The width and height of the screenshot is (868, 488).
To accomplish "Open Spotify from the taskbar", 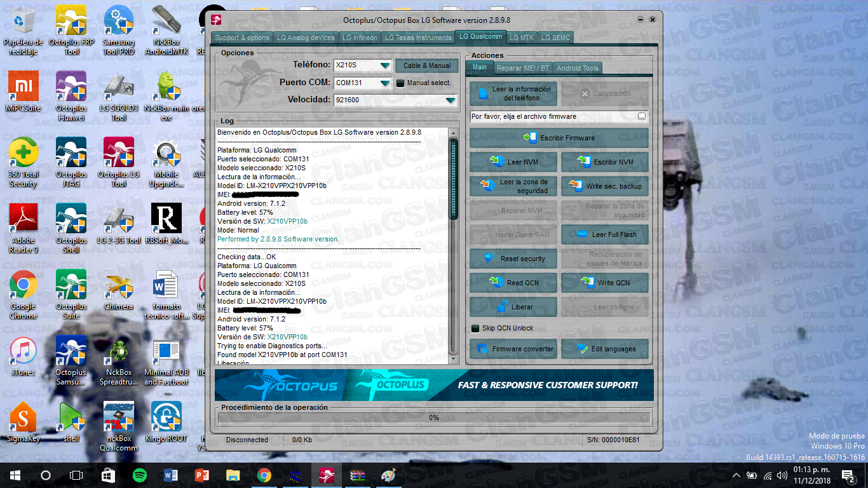I will click(x=140, y=475).
